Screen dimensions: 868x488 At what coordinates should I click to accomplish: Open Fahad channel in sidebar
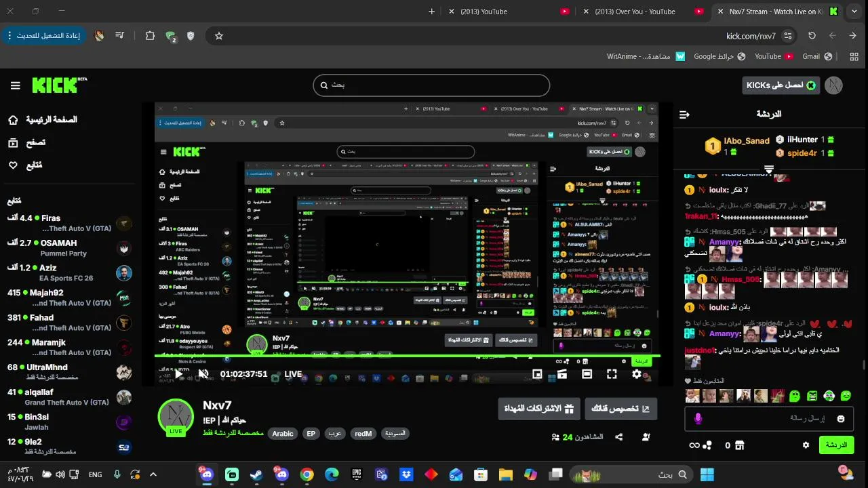tap(68, 323)
